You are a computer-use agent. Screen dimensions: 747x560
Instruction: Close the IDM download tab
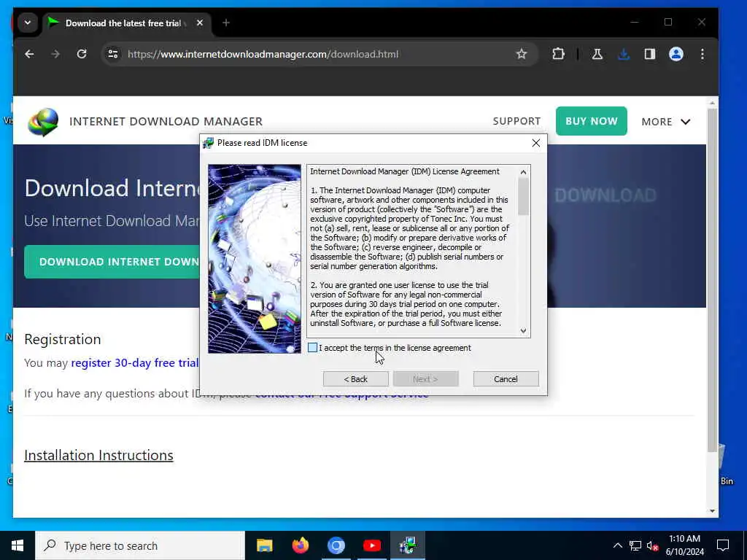point(200,23)
